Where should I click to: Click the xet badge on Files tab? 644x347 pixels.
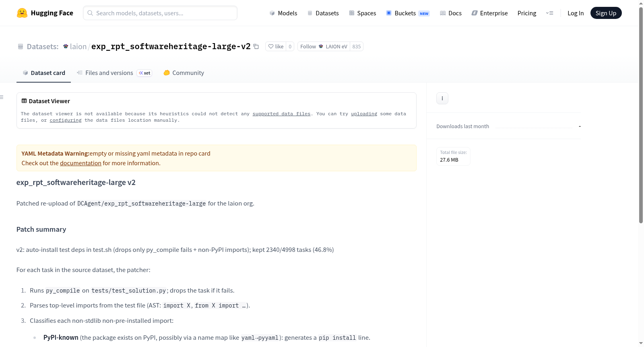click(x=144, y=73)
